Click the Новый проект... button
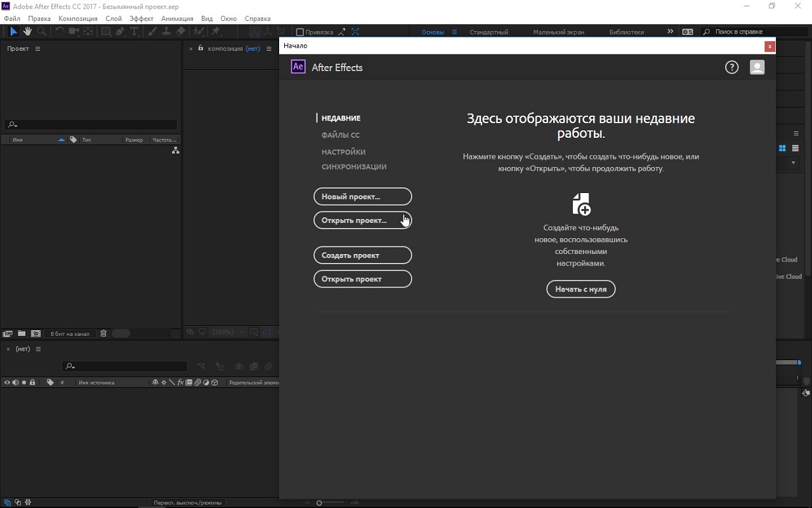The image size is (812, 508). (x=362, y=197)
